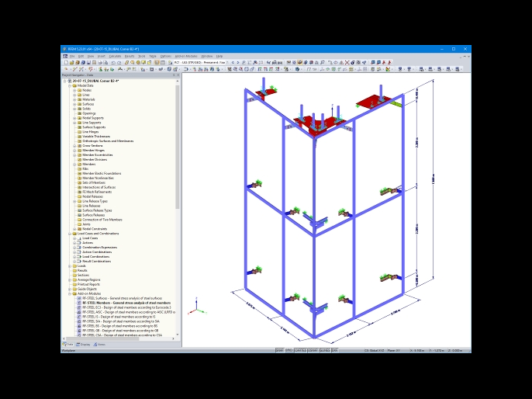Screen dimensions: 532x399
Task: Expand the Members tree node
Action: (x=74, y=164)
